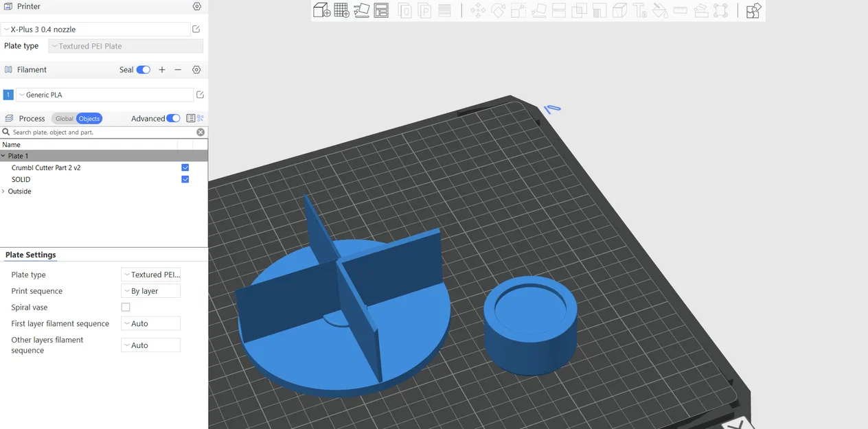
Task: Open the Assembly view puzzle icon
Action: 753,10
